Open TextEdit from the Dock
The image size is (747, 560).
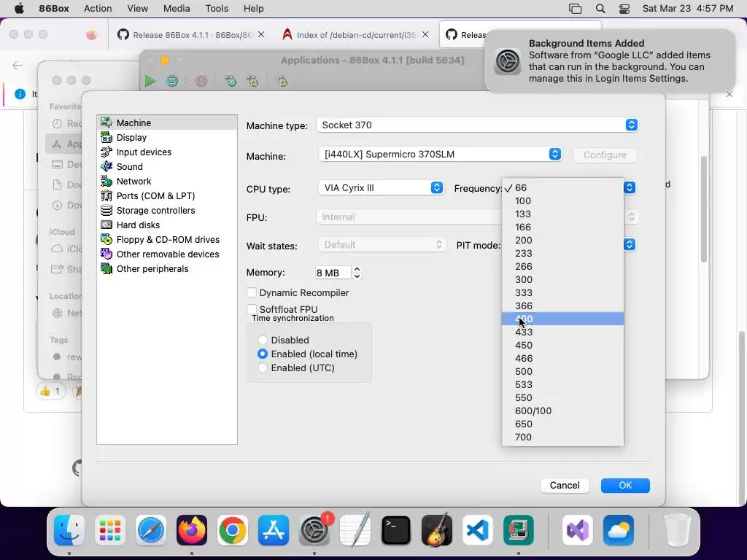[355, 530]
